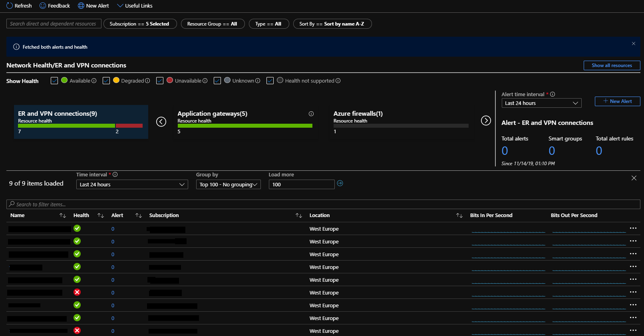
Task: Click the Bits Out Per Second column header
Action: coord(574,215)
